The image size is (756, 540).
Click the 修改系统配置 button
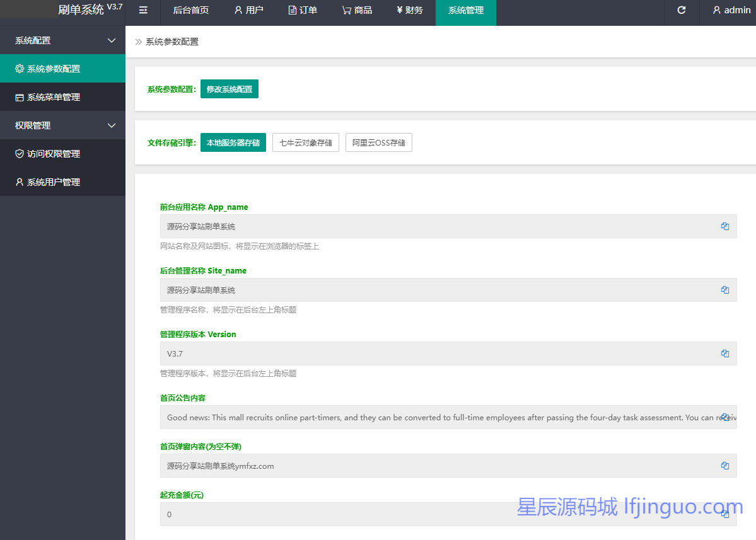tap(230, 89)
